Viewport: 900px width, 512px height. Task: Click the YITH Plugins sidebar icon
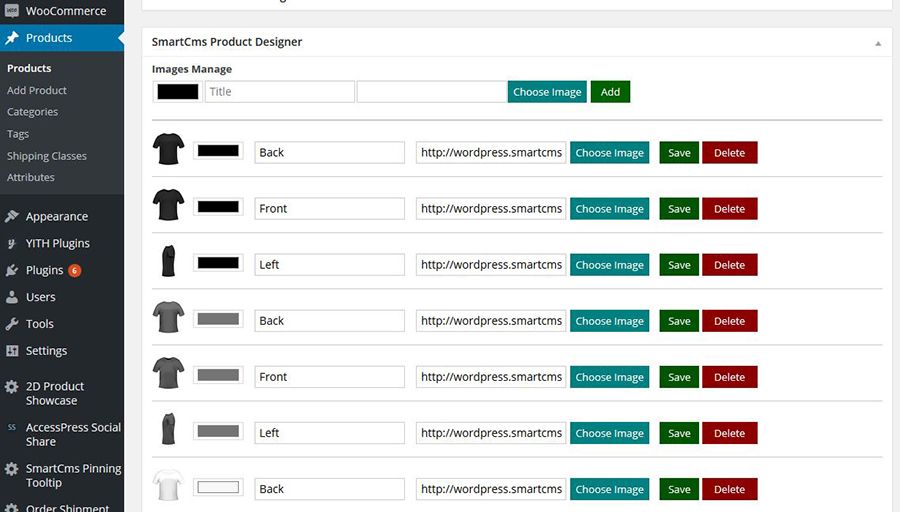tap(12, 243)
